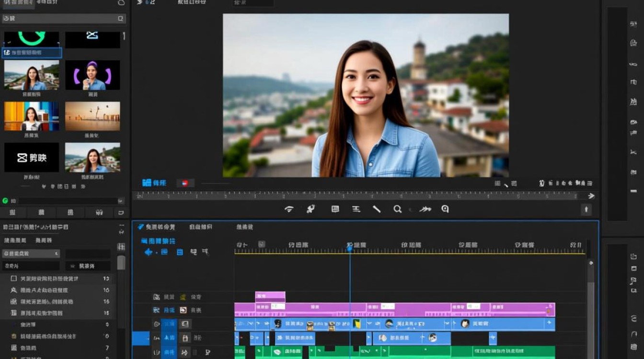Open the middle tab of the timeline panel
The height and width of the screenshot is (359, 644).
[x=200, y=227]
